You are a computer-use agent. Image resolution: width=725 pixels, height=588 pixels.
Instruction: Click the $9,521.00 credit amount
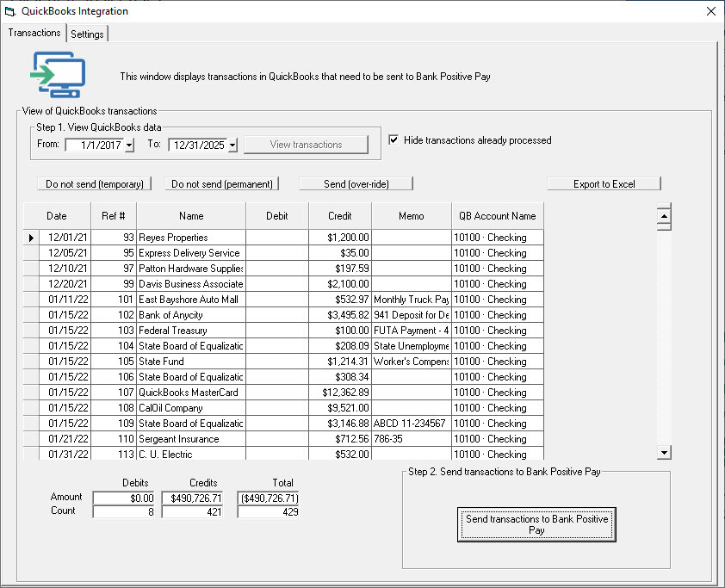pos(340,408)
